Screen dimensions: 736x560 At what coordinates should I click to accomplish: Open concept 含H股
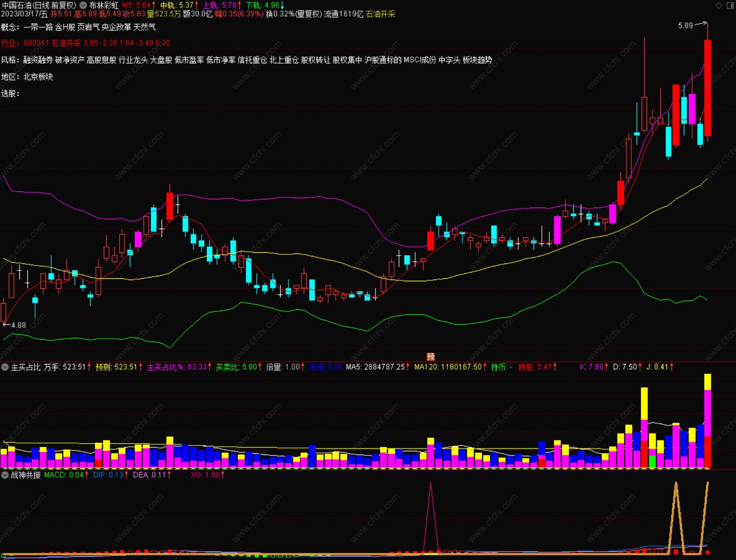click(65, 27)
